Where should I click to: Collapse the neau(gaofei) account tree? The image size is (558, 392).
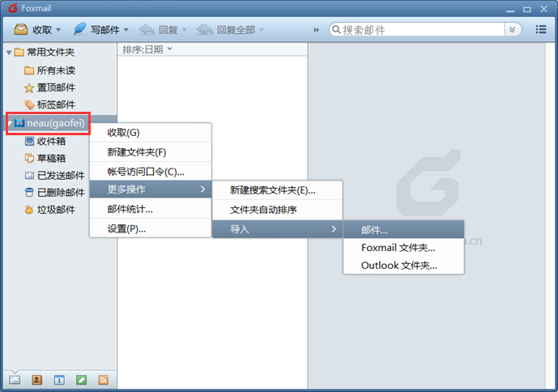pos(10,124)
